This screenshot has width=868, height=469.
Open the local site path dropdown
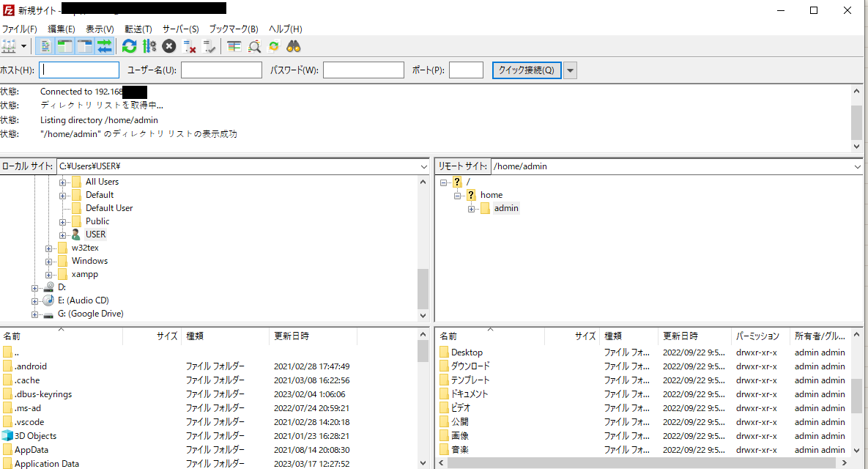click(423, 166)
